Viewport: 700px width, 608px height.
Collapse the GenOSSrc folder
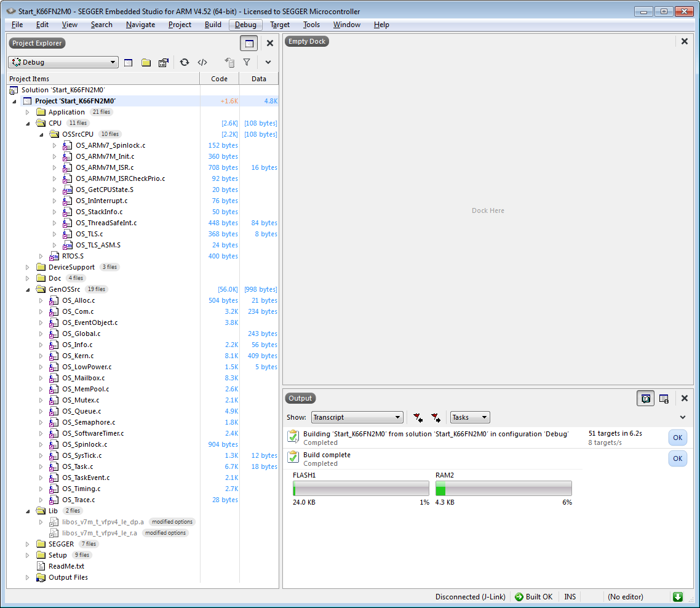[x=27, y=289]
